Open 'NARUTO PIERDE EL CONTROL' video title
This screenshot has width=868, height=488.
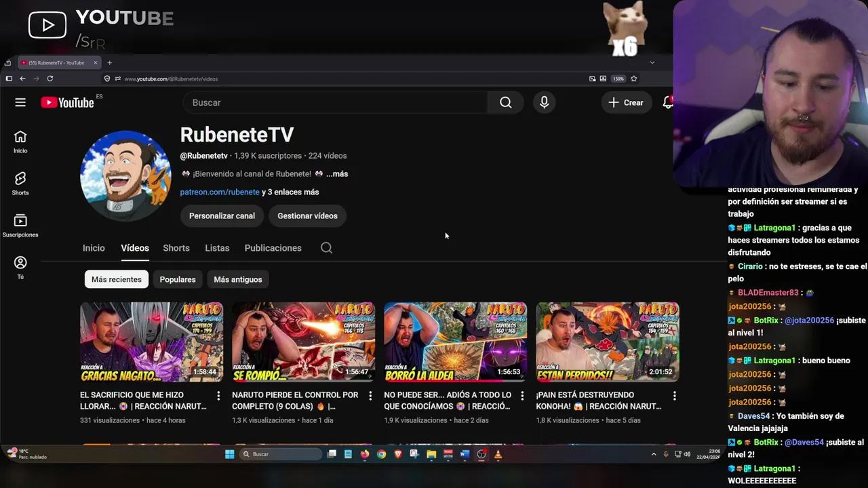click(x=295, y=401)
